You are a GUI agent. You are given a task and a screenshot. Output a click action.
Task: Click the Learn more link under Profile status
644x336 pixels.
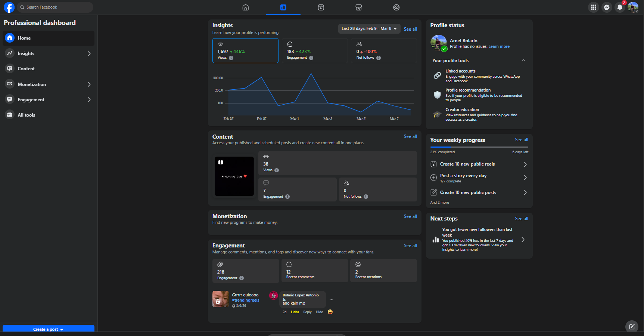(499, 47)
